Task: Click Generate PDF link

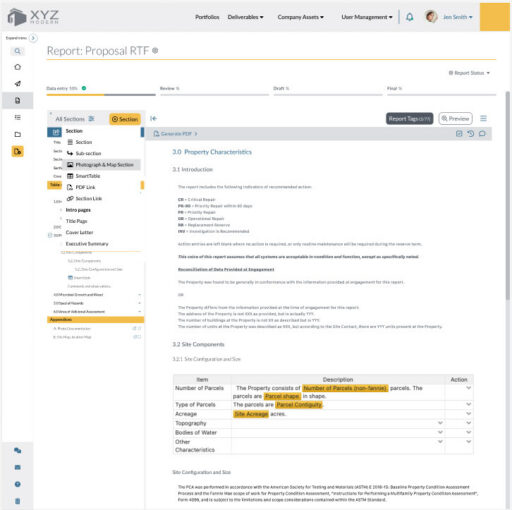Action: [175, 134]
